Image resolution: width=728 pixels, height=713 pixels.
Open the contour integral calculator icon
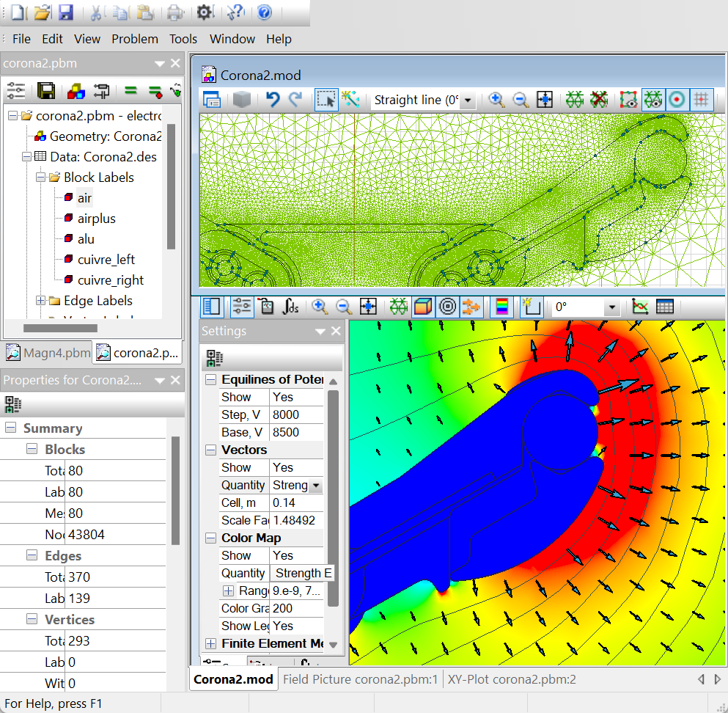291,307
